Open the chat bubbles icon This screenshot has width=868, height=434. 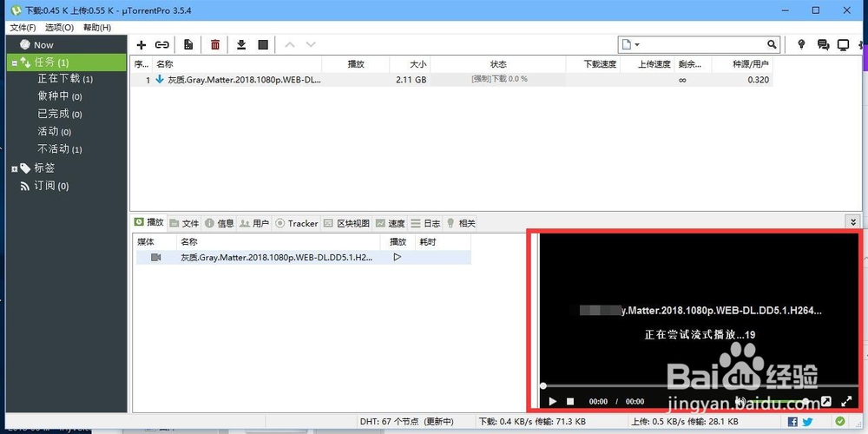tap(823, 45)
